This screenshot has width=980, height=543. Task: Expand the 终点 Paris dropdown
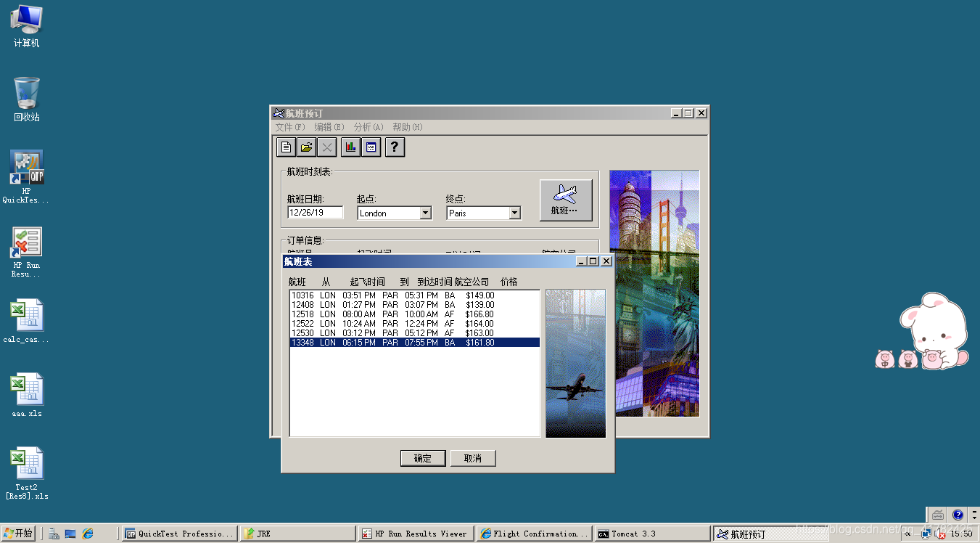click(x=515, y=213)
